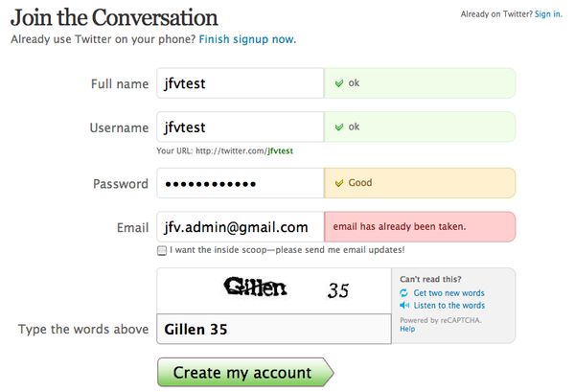This screenshot has width=575, height=392.
Task: Focus the Full name input field
Action: 241,83
